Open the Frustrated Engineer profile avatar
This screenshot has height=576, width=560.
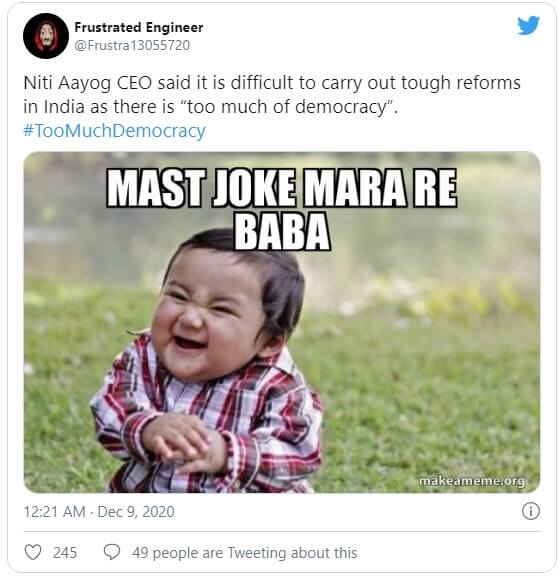pos(46,36)
